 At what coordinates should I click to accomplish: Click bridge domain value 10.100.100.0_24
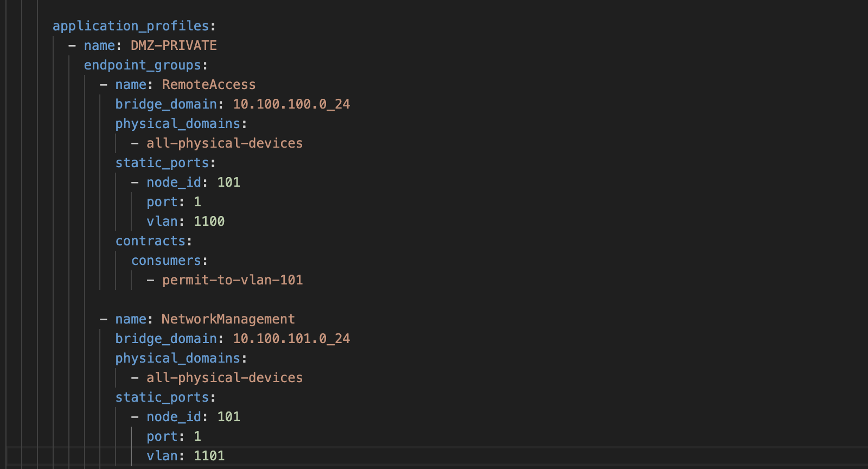tap(291, 104)
